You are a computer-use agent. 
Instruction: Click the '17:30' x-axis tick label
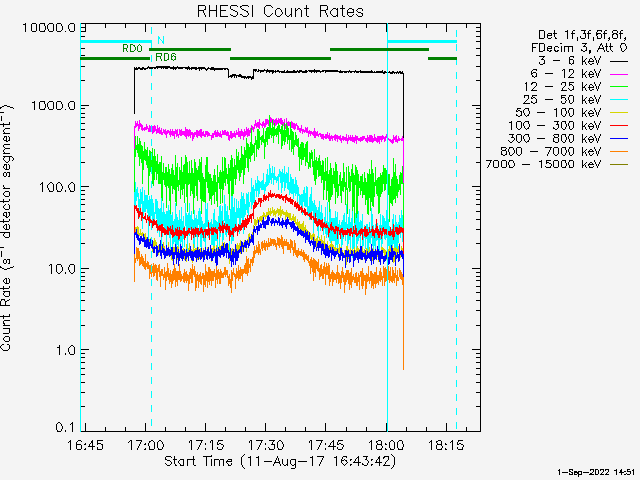266,445
